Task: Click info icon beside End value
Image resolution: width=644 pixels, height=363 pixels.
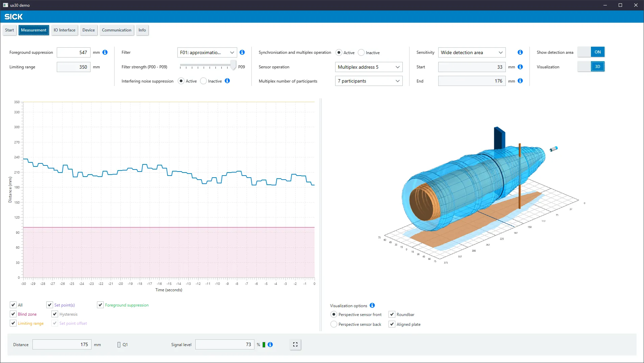Action: point(520,81)
